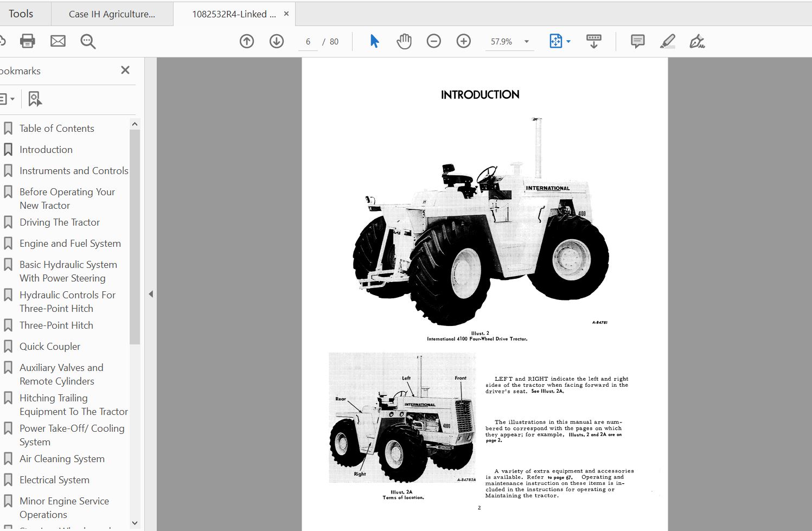Viewport: 812px width, 531px height.
Task: Click the Add new bookmark icon
Action: click(x=35, y=99)
